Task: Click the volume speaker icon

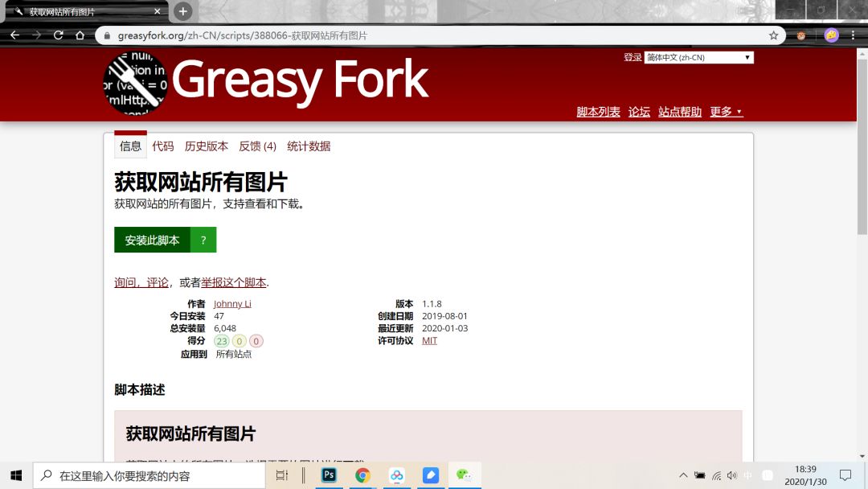Action: tap(732, 475)
